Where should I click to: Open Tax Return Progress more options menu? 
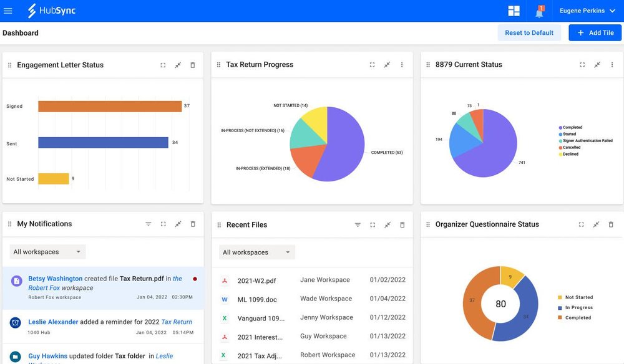[x=402, y=65]
